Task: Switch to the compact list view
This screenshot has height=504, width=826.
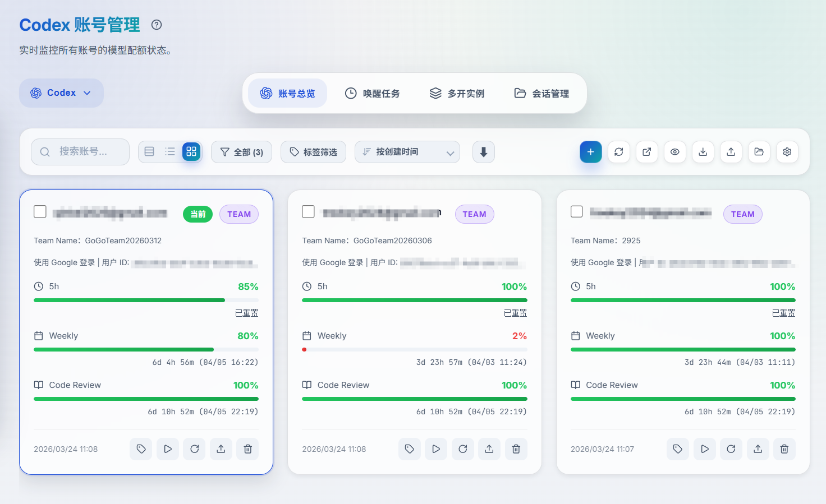Action: tap(170, 151)
